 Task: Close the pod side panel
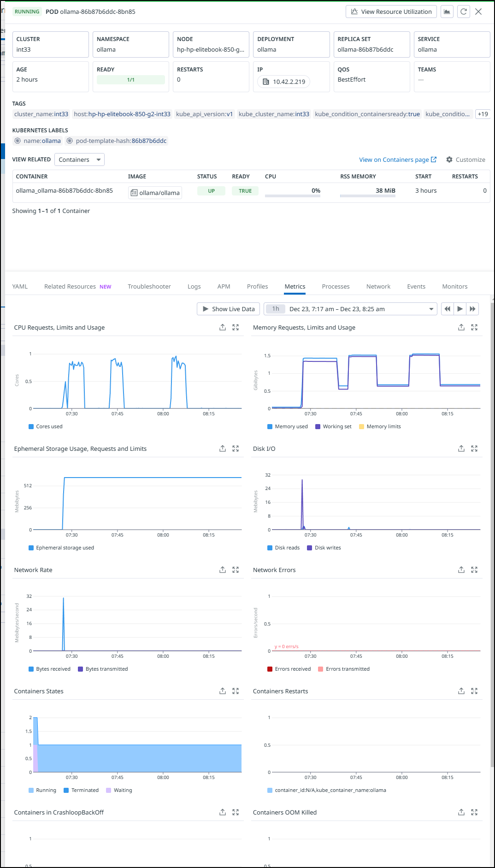(x=478, y=12)
